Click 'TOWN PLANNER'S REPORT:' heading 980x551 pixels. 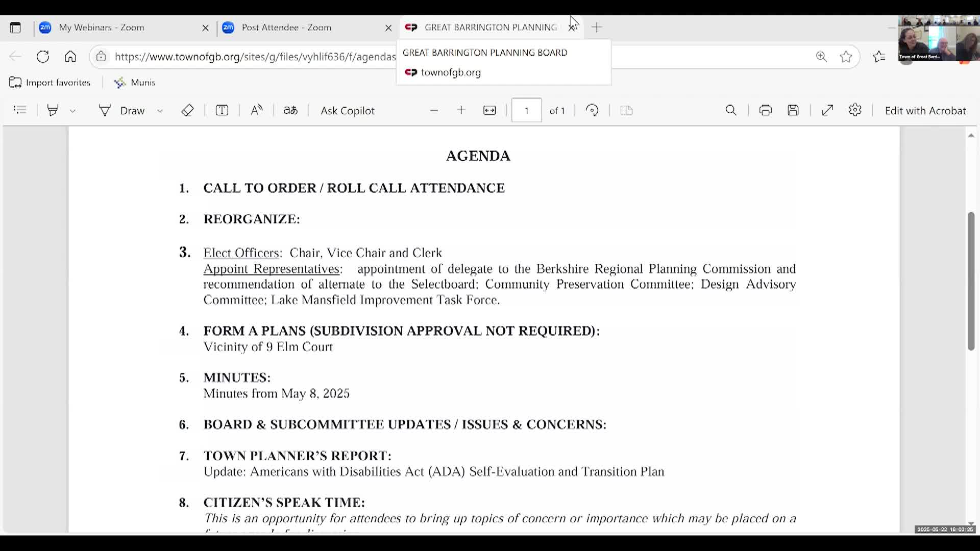tap(298, 456)
